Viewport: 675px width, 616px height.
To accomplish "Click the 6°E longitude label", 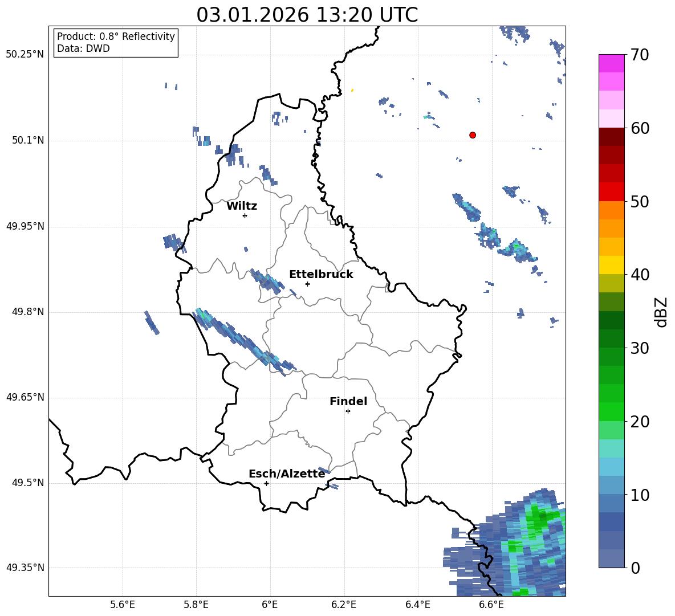I will tap(270, 605).
